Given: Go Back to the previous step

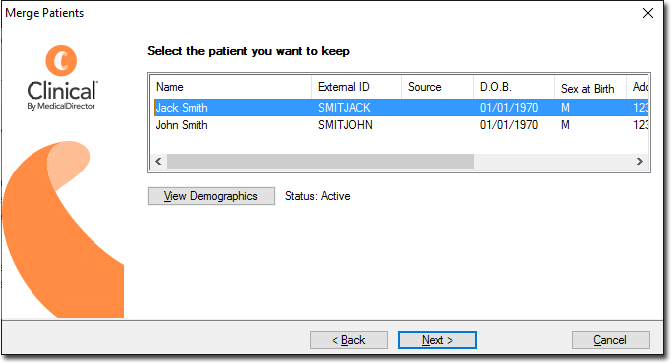Looking at the screenshot, I should point(349,340).
